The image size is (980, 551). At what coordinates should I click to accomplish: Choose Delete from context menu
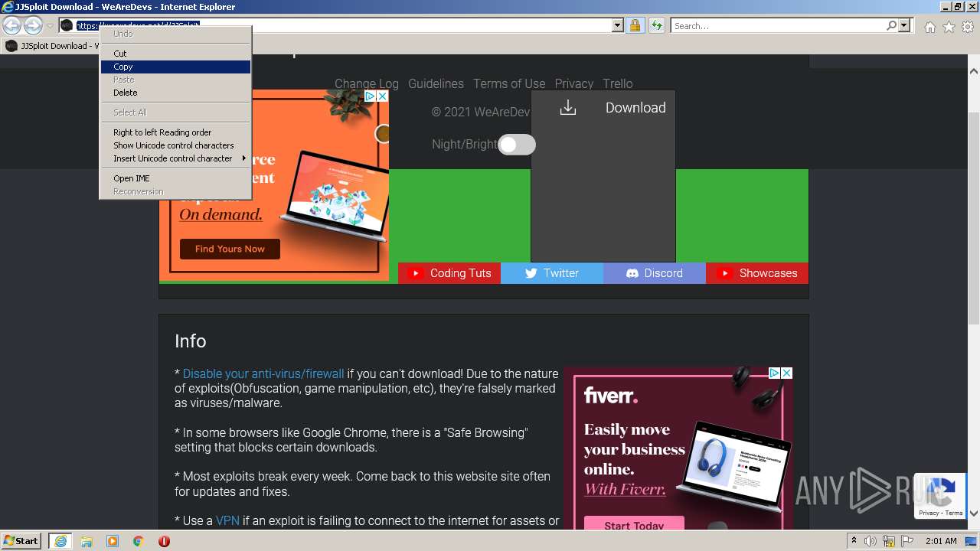tap(175, 93)
